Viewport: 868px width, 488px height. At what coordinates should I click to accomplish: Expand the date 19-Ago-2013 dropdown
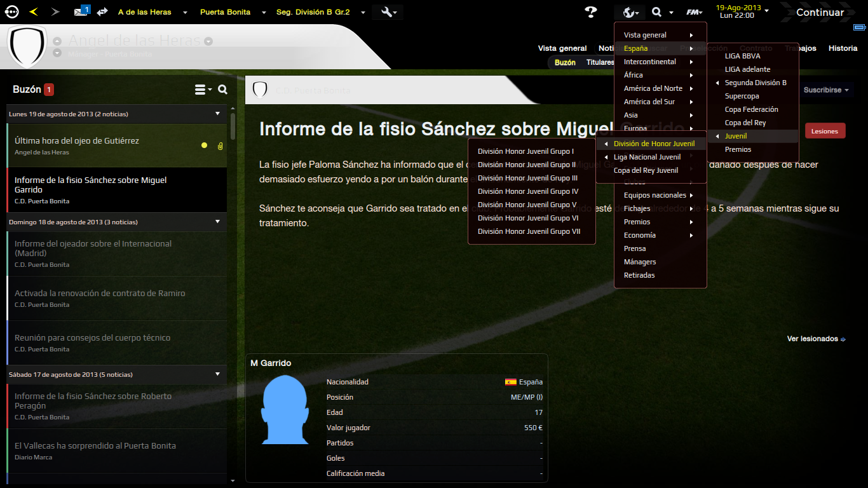766,11
